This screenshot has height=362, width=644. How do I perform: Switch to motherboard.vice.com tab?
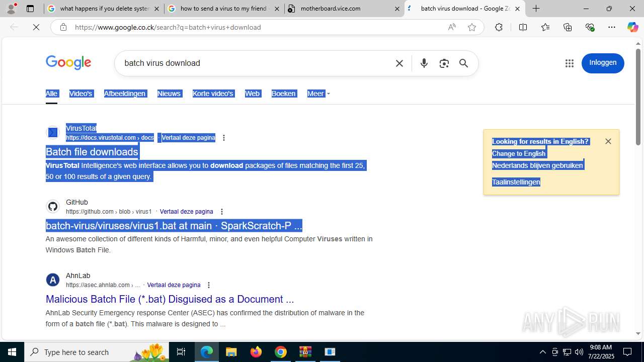pyautogui.click(x=344, y=9)
